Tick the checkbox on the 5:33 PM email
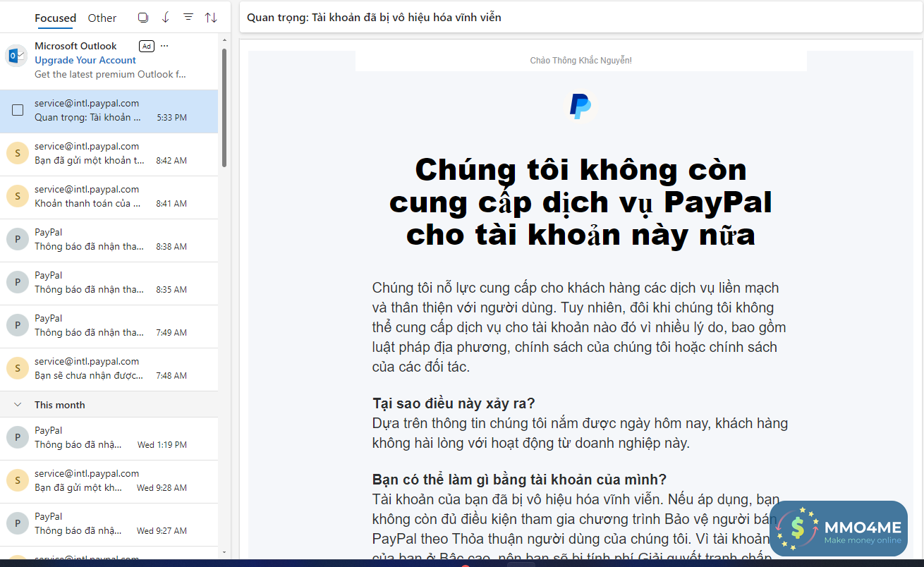The width and height of the screenshot is (924, 567). [18, 110]
